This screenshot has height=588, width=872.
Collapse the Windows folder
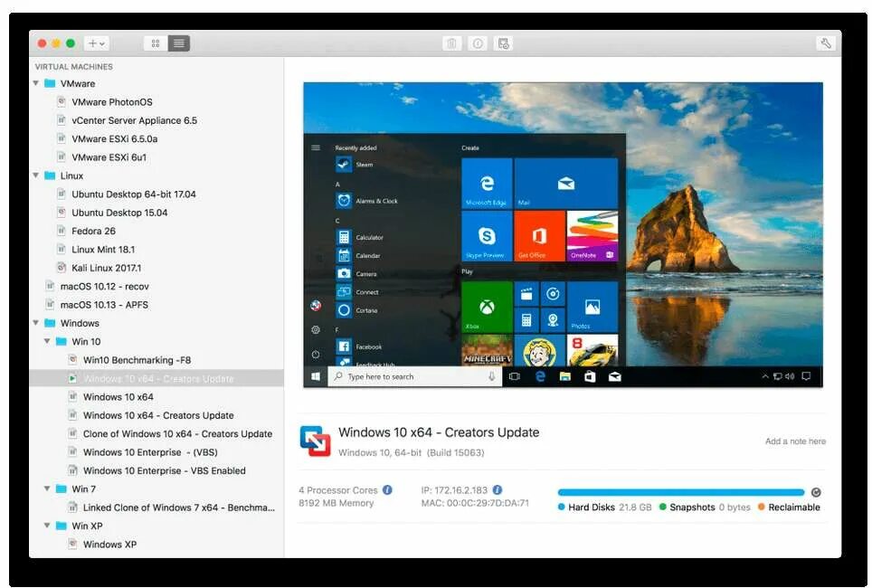(36, 323)
